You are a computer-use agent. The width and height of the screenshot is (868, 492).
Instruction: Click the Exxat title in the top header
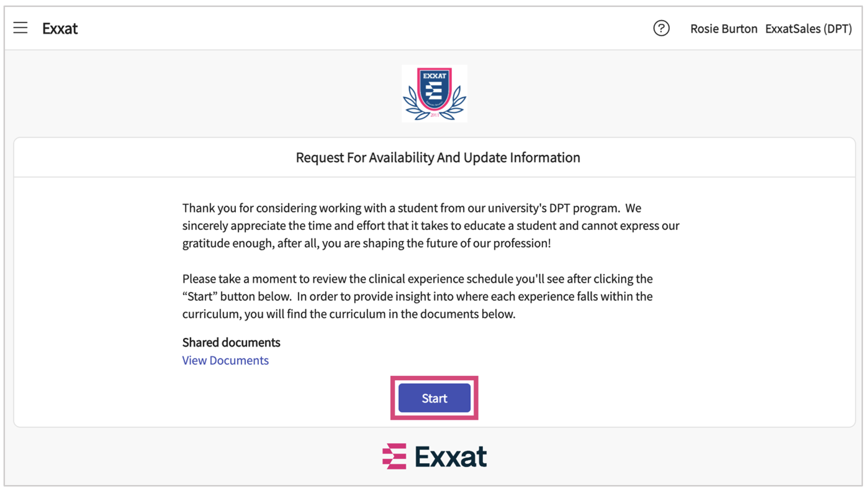pyautogui.click(x=60, y=28)
